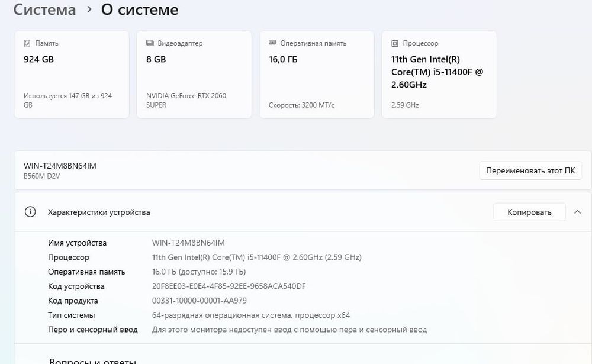Screen dimensions: 592x364
Task: Collapse the Характеристики устройства section chevron
Action: click(x=577, y=212)
